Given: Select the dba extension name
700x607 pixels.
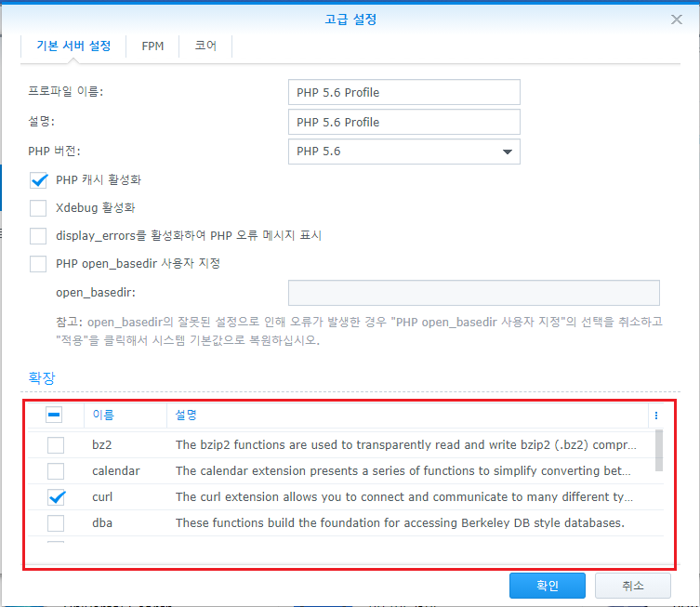Looking at the screenshot, I should tap(102, 523).
